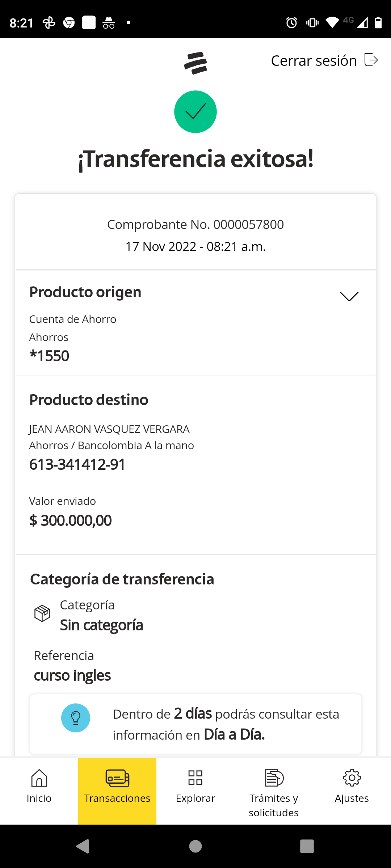Tap the Comprobante No. 0000057800 text
Screen dimensions: 391x868
tap(195, 225)
